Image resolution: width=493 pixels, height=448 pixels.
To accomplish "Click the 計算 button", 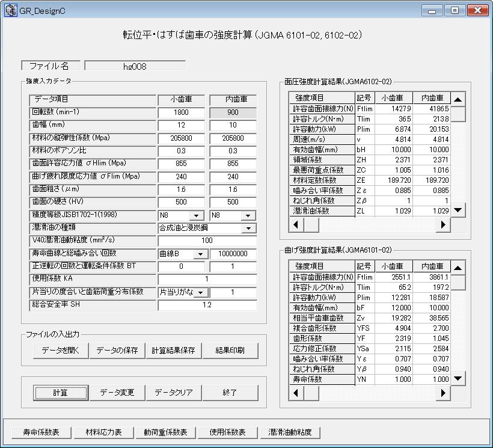I will pyautogui.click(x=60, y=393).
